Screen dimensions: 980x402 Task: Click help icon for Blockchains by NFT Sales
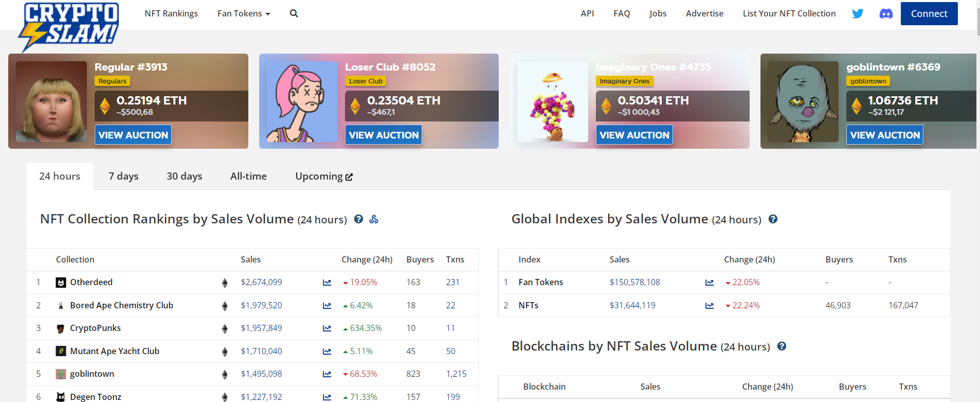click(782, 346)
